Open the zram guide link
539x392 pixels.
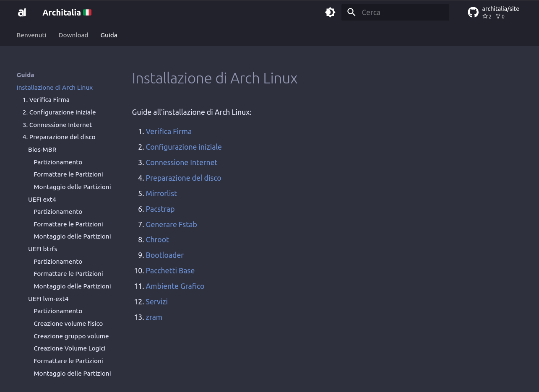tap(154, 317)
